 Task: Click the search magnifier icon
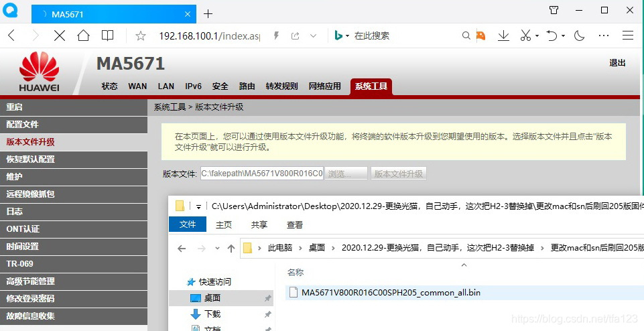(466, 36)
